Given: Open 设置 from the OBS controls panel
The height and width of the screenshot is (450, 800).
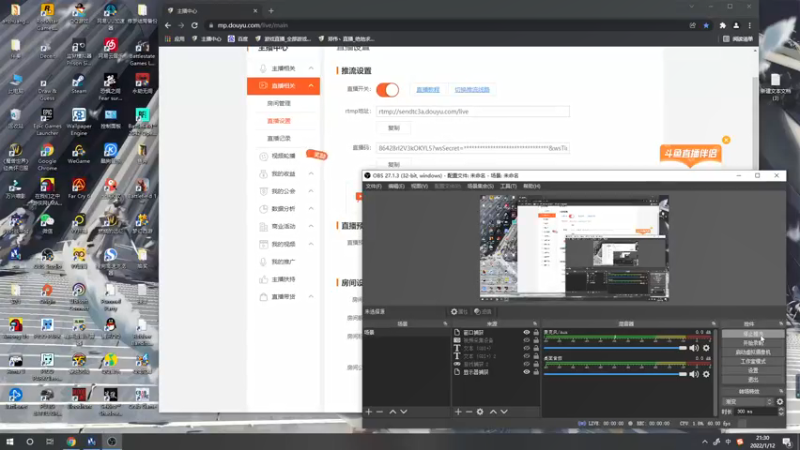Looking at the screenshot, I should click(x=753, y=370).
